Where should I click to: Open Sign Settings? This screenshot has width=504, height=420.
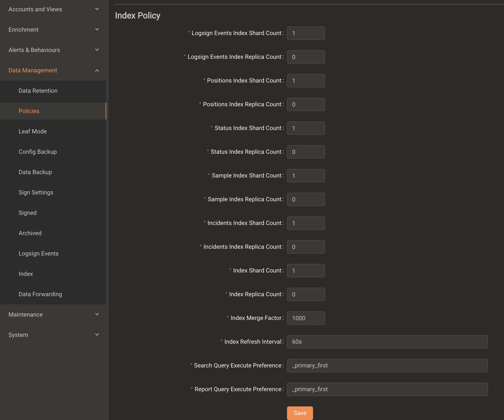(x=53, y=192)
